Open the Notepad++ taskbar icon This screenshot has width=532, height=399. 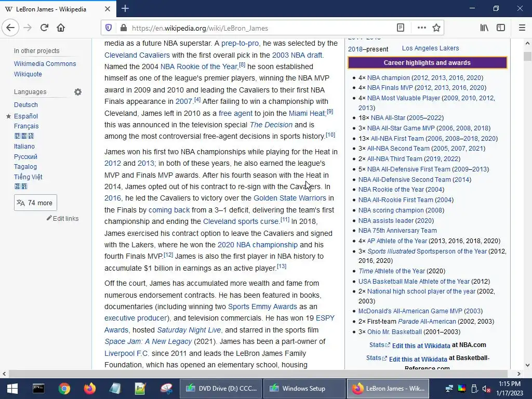[140, 389]
